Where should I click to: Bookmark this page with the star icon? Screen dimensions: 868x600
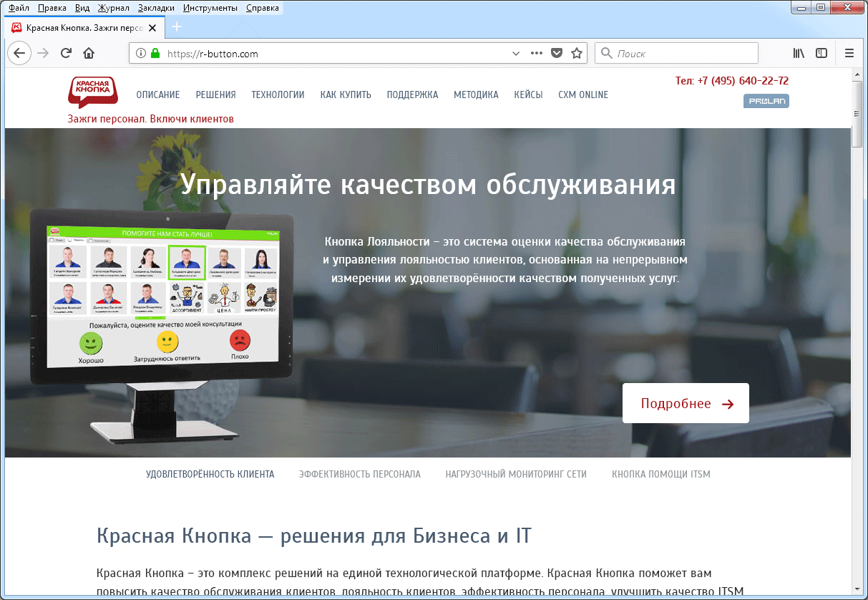577,53
